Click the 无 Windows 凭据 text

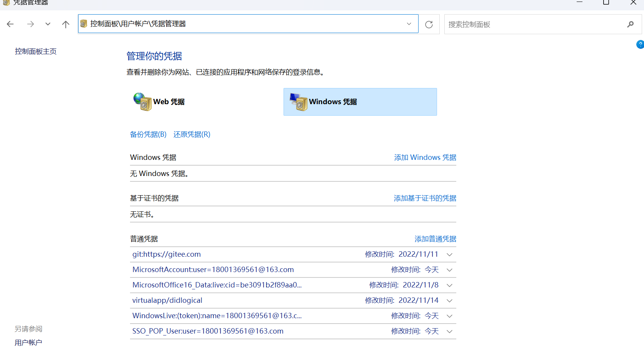tap(159, 174)
